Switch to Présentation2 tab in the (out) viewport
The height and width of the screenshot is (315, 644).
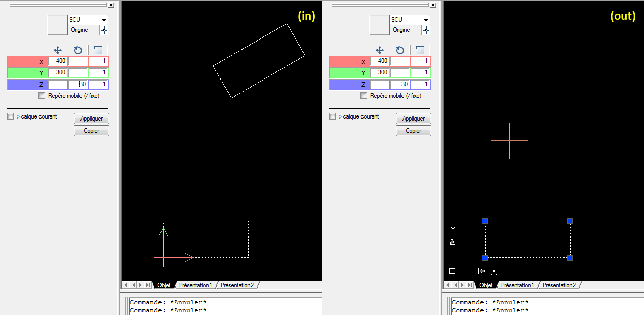[x=559, y=285]
